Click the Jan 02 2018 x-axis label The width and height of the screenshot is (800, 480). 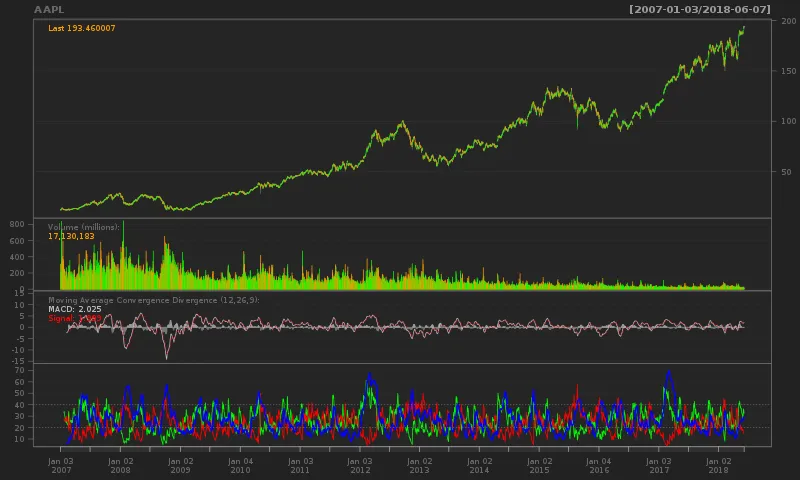tap(718, 465)
